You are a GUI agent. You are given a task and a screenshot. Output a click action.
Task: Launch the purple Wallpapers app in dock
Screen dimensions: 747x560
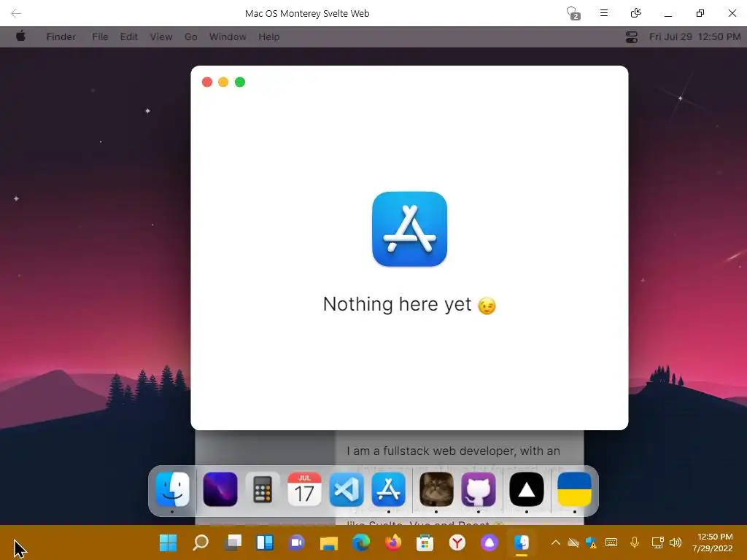(x=220, y=489)
